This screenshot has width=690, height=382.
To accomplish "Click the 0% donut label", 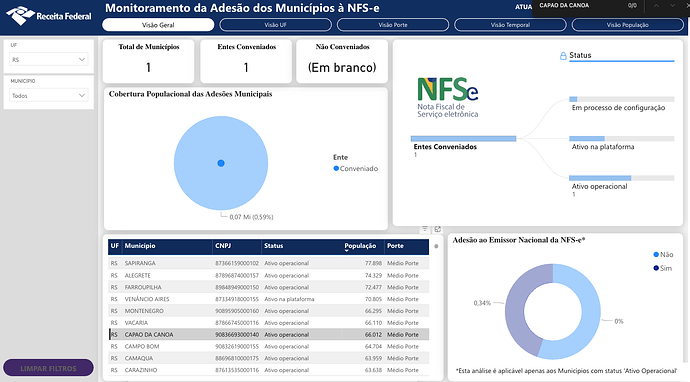I will [x=619, y=321].
